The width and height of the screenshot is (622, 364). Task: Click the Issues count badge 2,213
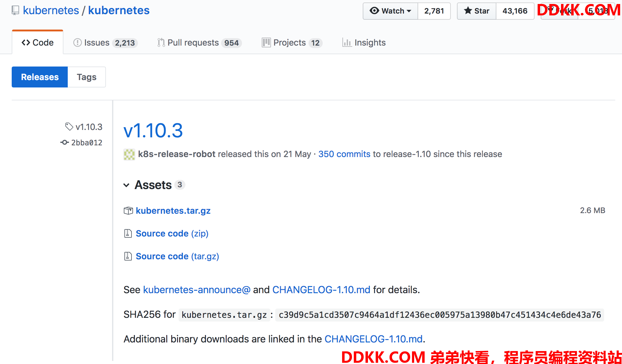point(125,43)
